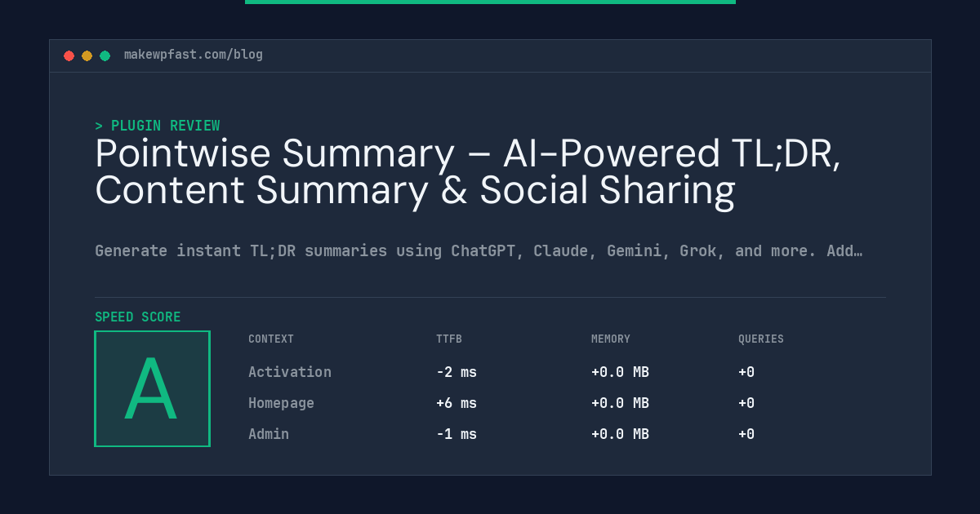Select the Activation row label
The height and width of the screenshot is (514, 980).
pyautogui.click(x=290, y=372)
